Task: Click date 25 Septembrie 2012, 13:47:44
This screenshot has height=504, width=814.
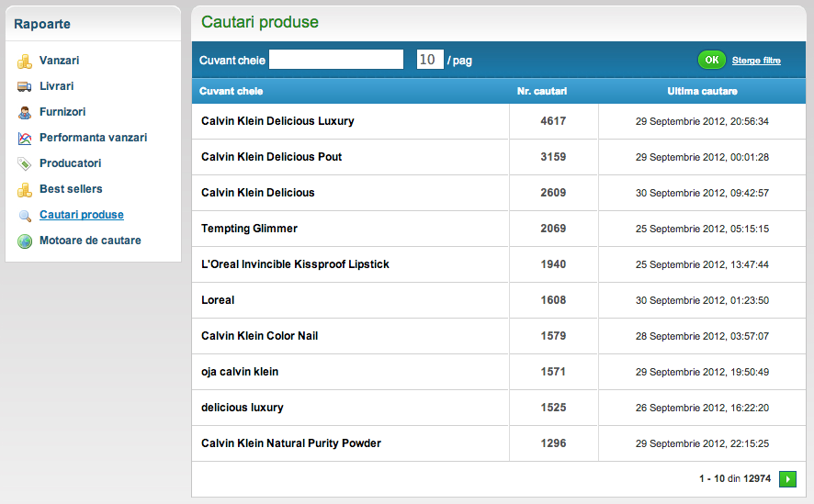Action: pos(703,264)
